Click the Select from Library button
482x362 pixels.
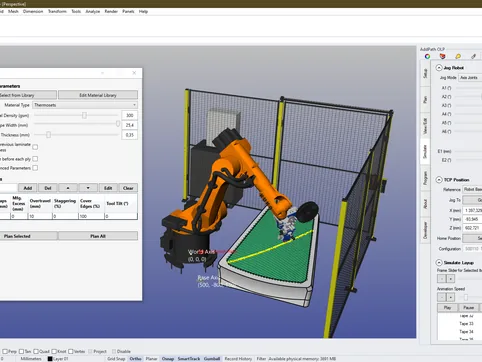[28, 95]
